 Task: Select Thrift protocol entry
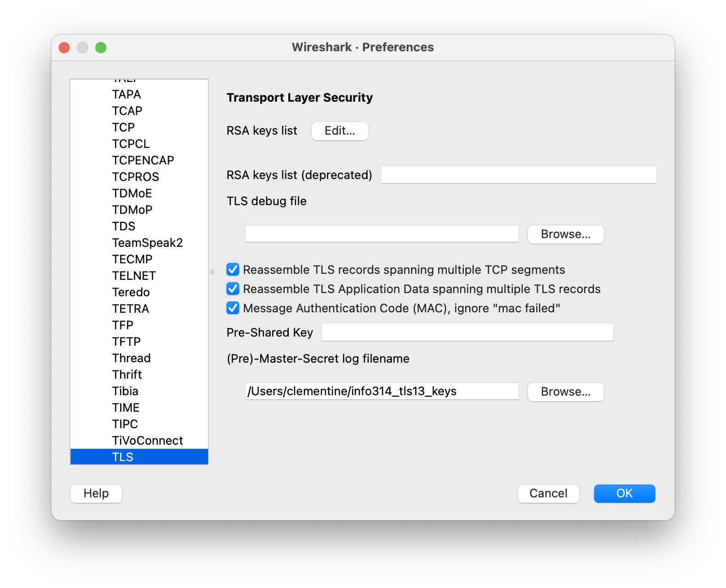click(139, 375)
